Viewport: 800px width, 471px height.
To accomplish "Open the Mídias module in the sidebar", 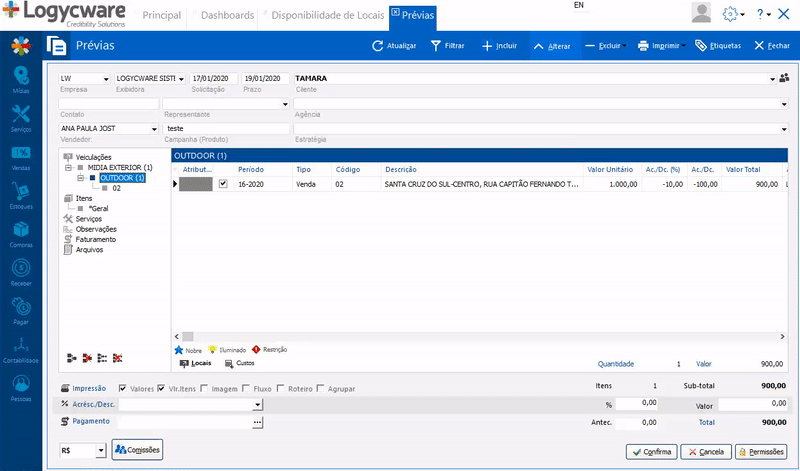I will tap(20, 77).
